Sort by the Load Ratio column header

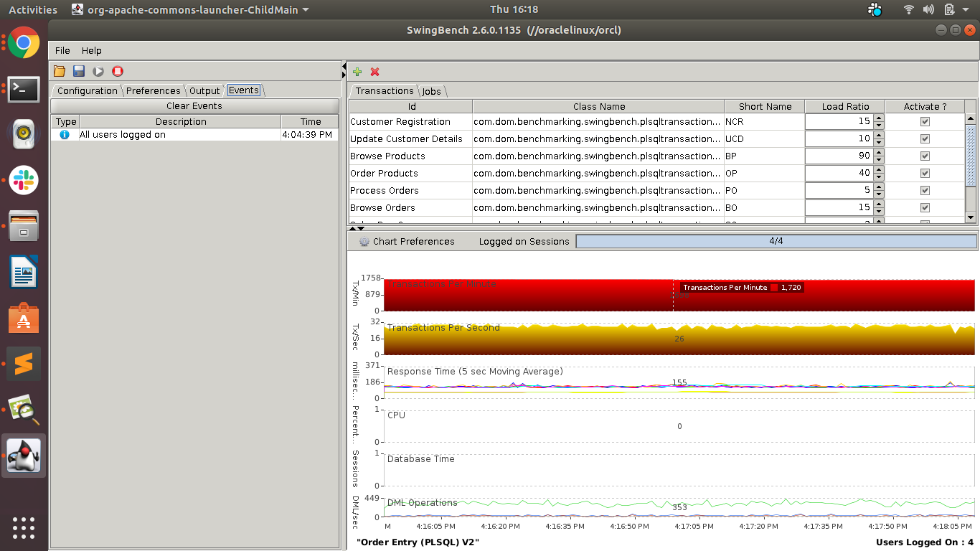845,106
